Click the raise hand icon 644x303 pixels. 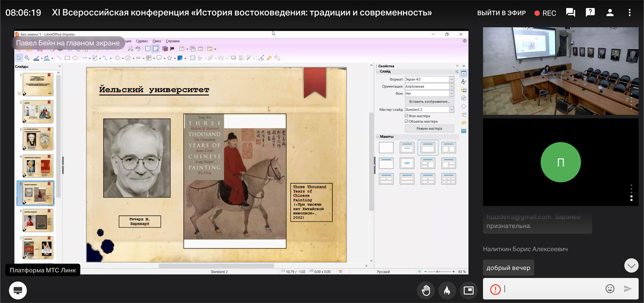point(426,290)
